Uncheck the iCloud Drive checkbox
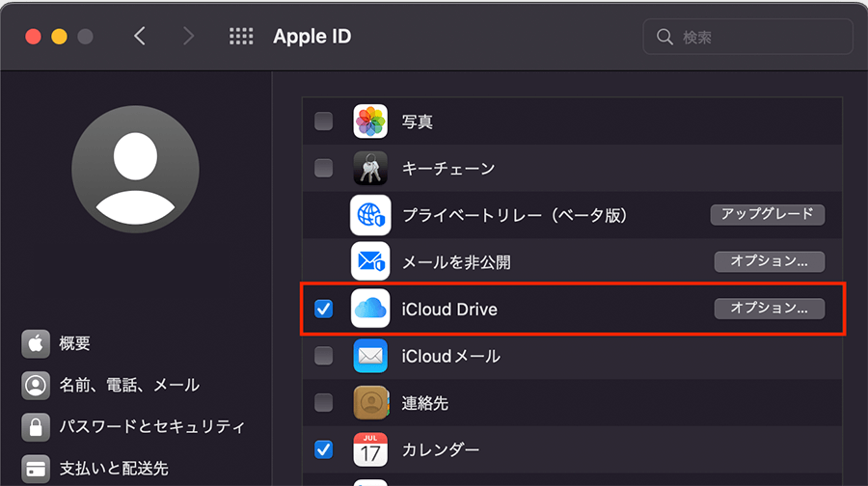Image resolution: width=868 pixels, height=486 pixels. tap(324, 309)
